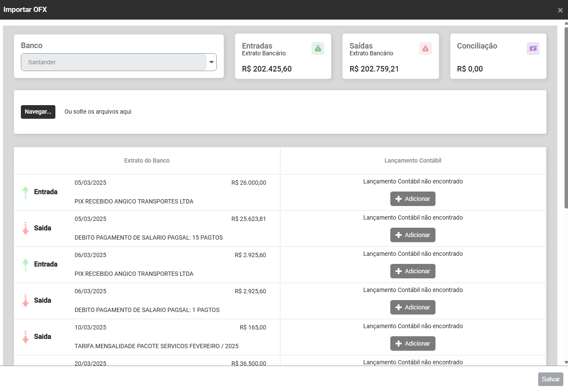Click the purple Conciliação cash icon

[533, 49]
